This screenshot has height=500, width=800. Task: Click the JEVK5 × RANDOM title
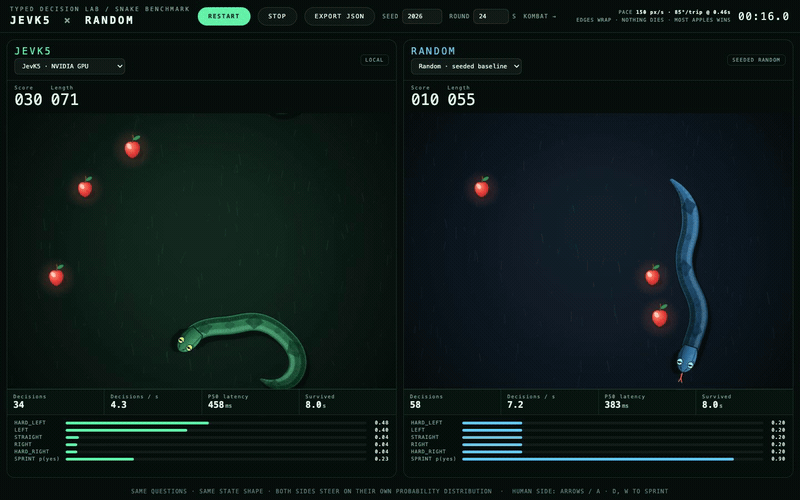tap(71, 20)
